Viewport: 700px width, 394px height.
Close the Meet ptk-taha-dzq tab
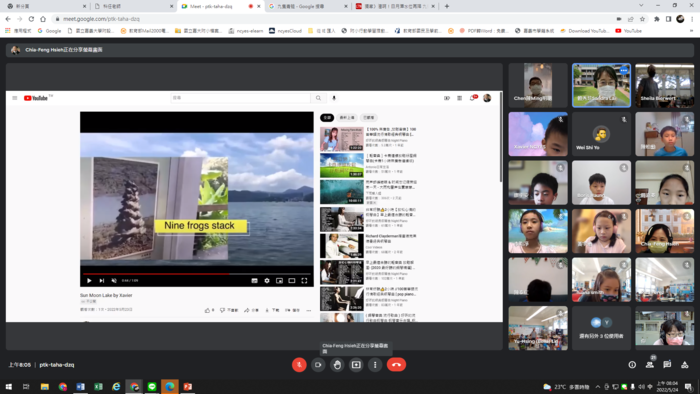point(258,6)
